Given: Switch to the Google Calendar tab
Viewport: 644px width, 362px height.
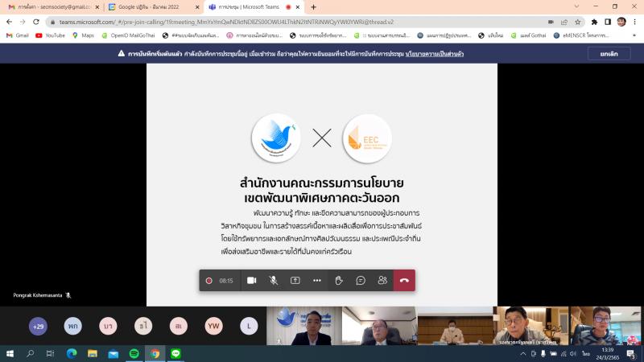Looking at the screenshot, I should (154, 7).
